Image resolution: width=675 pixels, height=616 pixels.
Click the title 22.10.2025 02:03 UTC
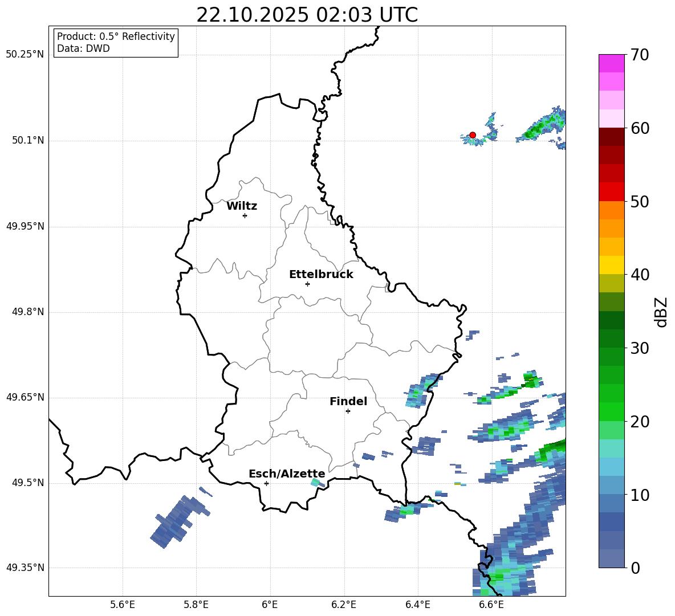tap(307, 15)
